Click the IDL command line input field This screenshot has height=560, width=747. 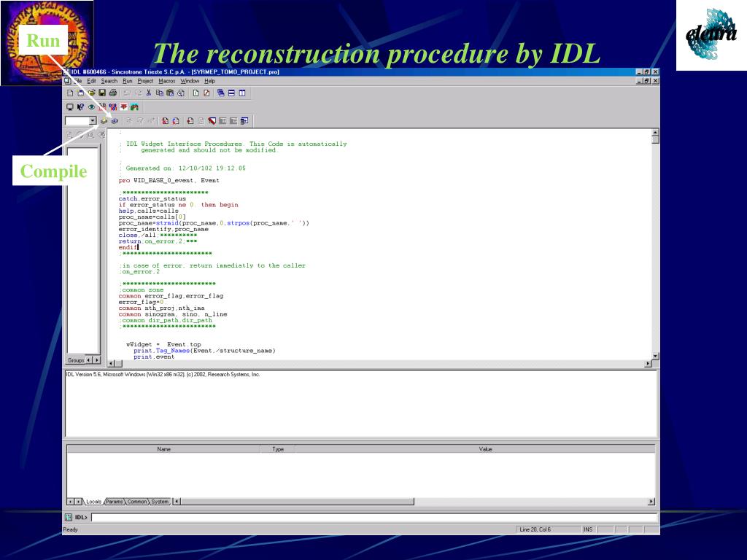coord(374,517)
